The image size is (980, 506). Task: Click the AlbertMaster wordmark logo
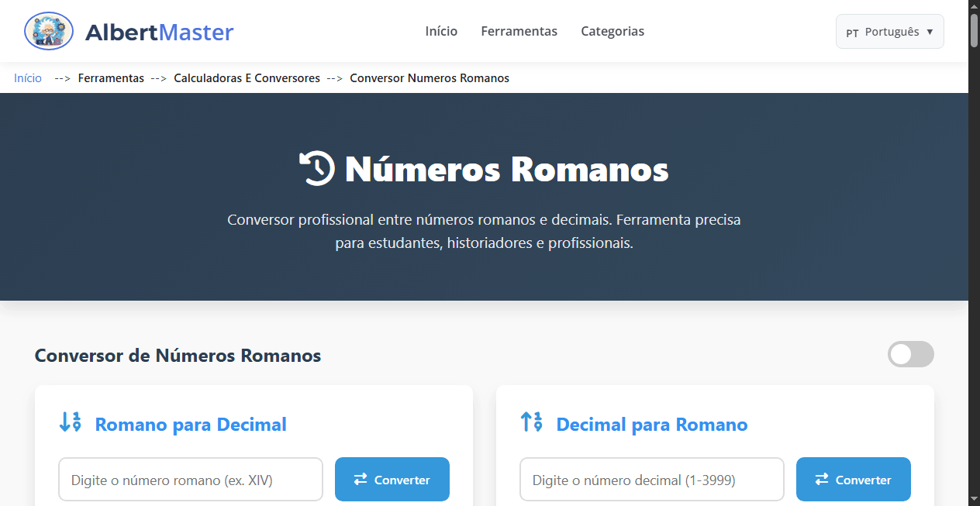(160, 31)
